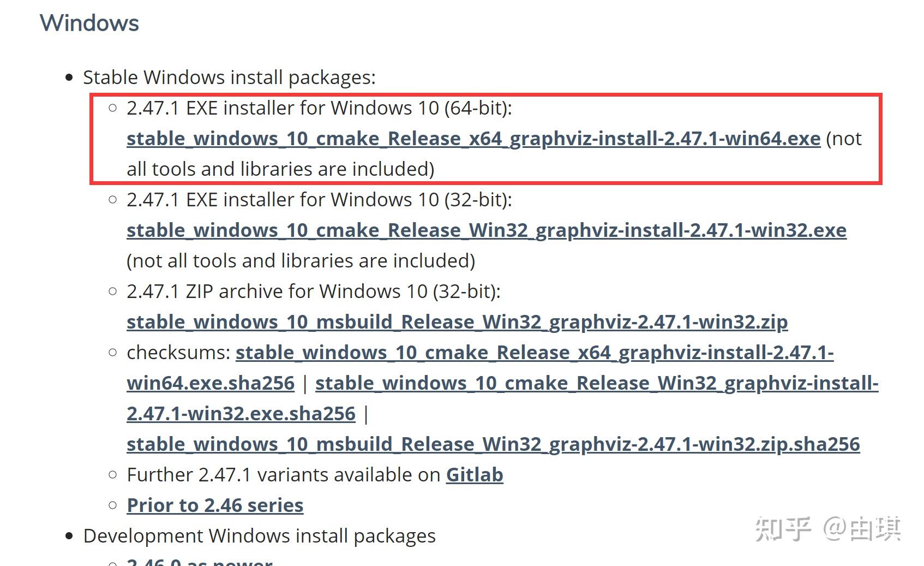Download the Win32 ZIP archive link

(457, 322)
